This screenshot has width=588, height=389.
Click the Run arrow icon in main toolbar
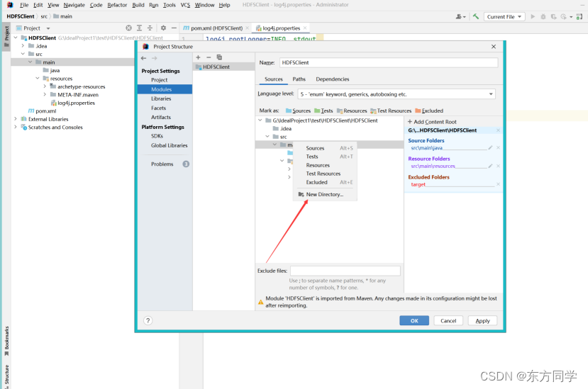click(533, 16)
